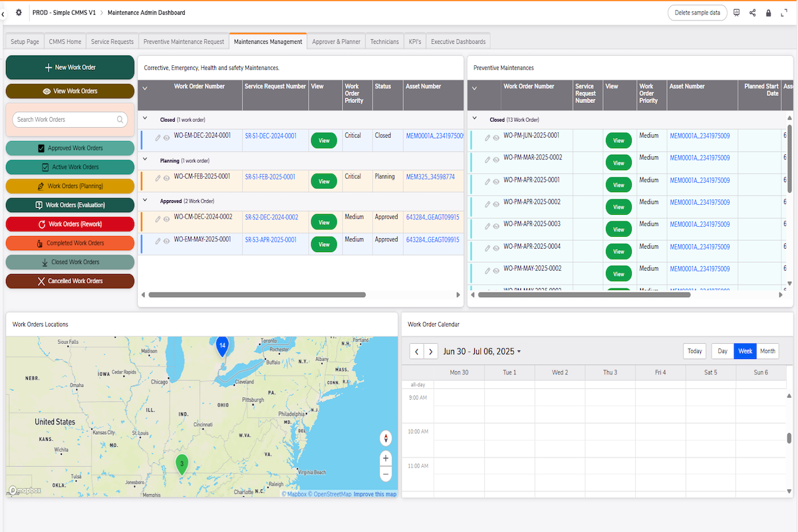
Task: Switch to the Technicians tab
Action: pos(384,41)
